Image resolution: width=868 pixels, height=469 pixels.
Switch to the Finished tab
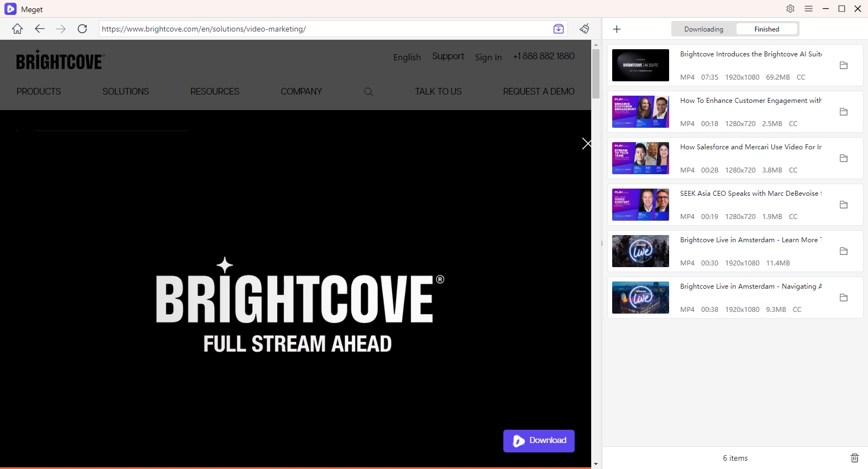tap(767, 29)
